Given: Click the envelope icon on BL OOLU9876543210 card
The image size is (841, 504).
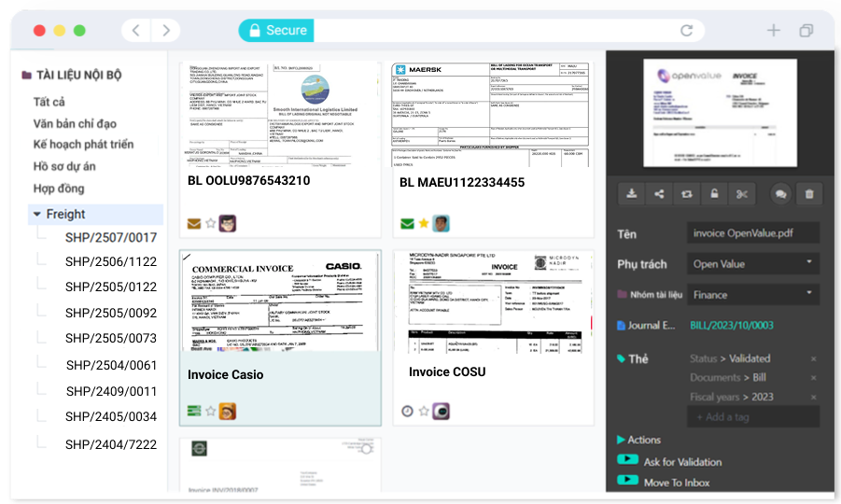Looking at the screenshot, I should [194, 224].
